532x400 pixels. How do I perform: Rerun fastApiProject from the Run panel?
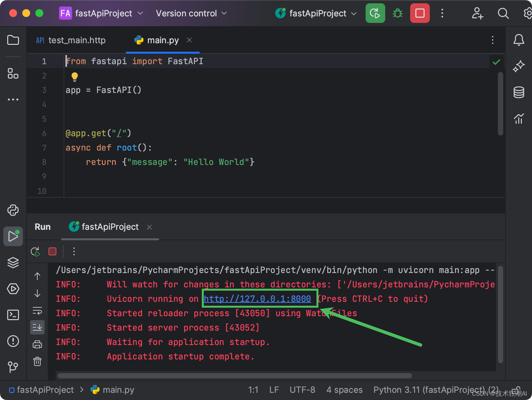(x=35, y=251)
